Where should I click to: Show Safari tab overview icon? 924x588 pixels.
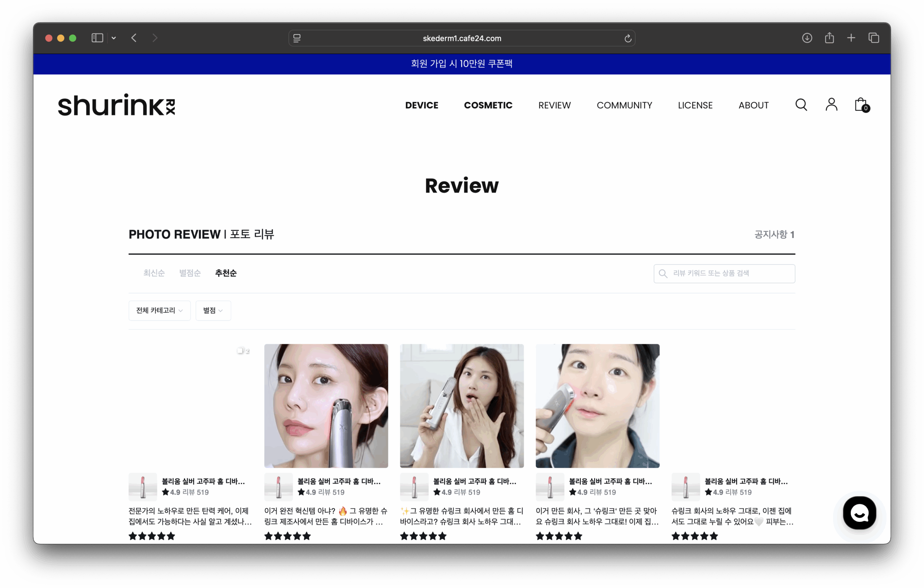[874, 38]
